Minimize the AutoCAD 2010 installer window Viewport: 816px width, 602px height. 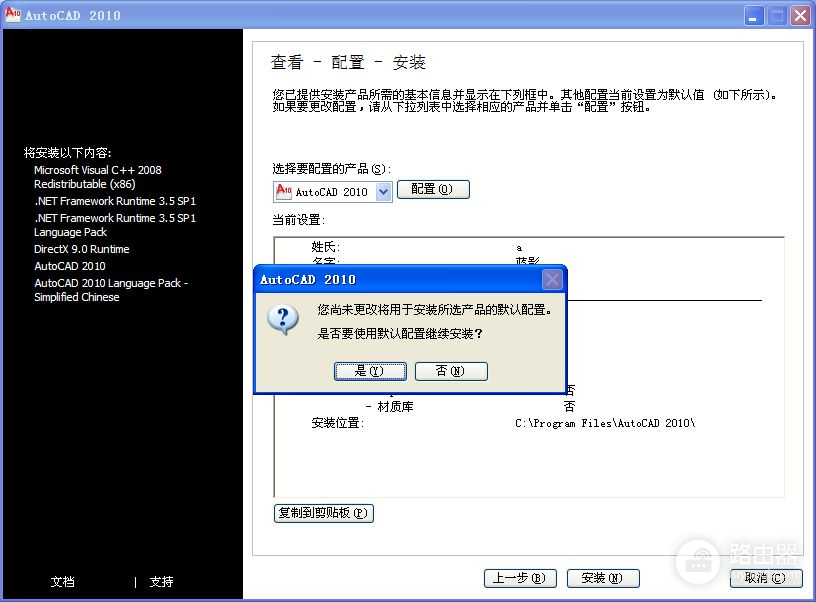coord(753,16)
